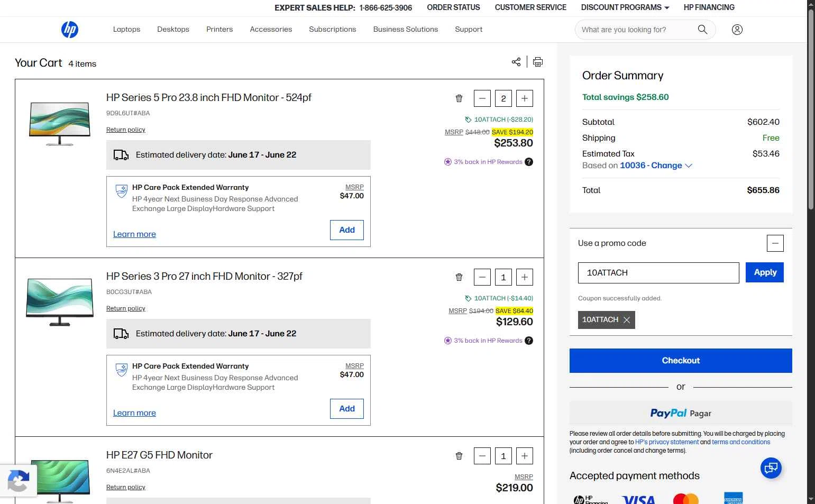This screenshot has width=815, height=504.
Task: Click the HP Rewards help icon for Series 5 Pro
Action: (x=529, y=162)
